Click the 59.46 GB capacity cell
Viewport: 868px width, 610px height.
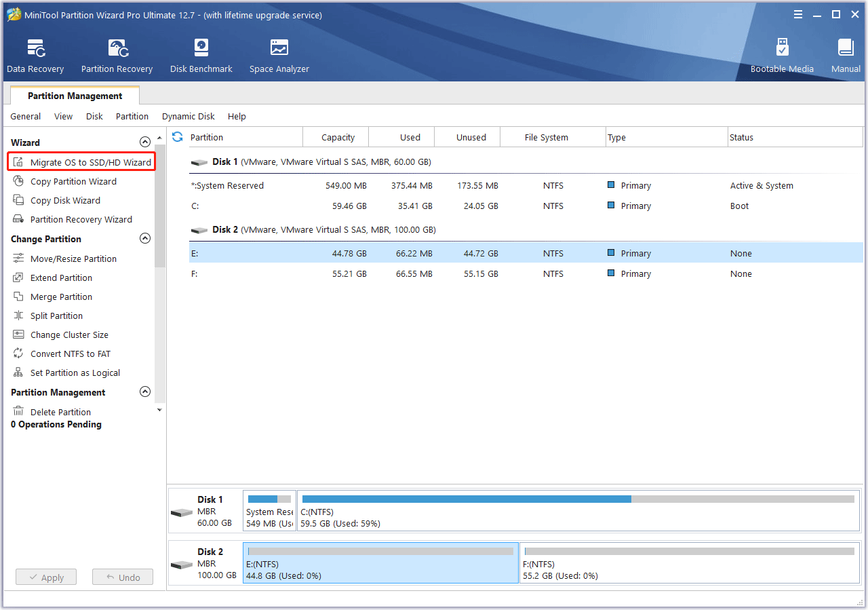click(x=348, y=206)
